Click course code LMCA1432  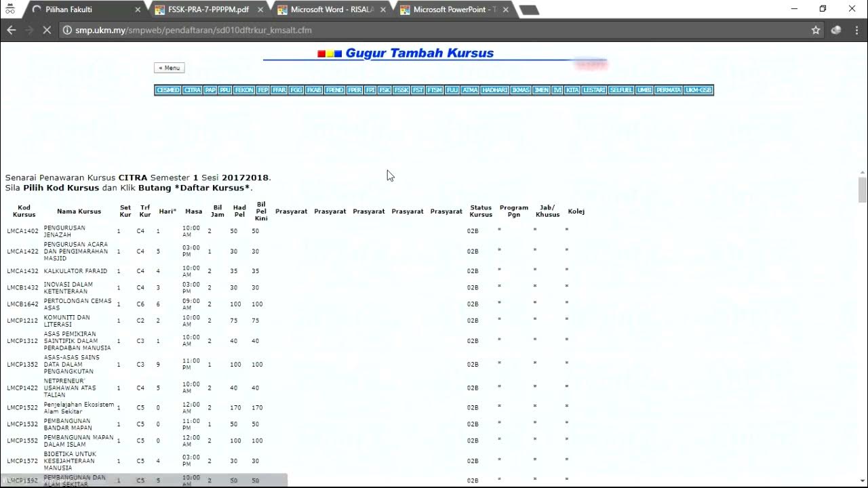coord(23,271)
